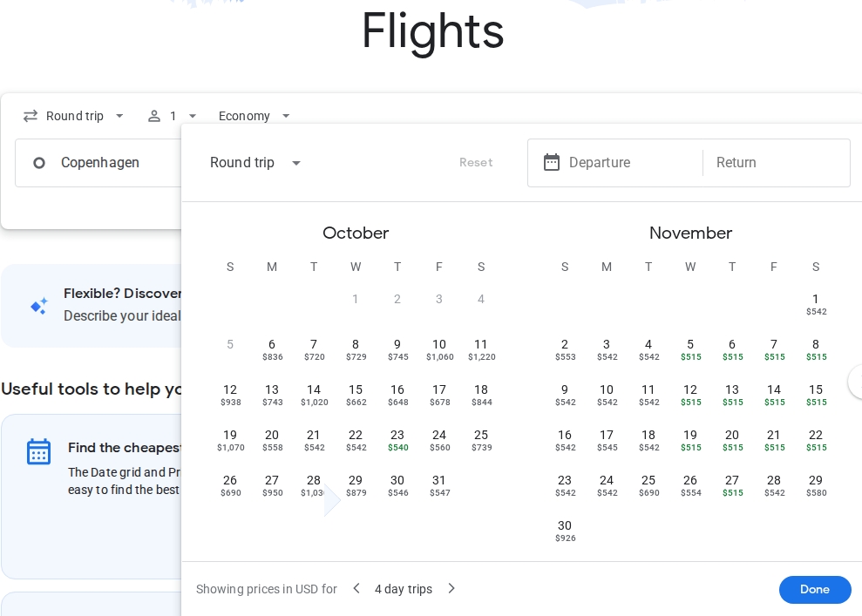Click the Return date field
This screenshot has width=862, height=616.
[776, 163]
